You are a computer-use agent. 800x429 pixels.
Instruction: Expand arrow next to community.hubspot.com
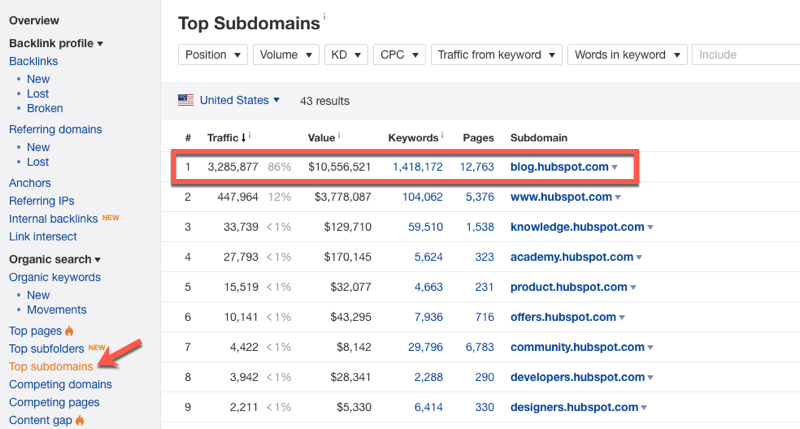point(651,348)
